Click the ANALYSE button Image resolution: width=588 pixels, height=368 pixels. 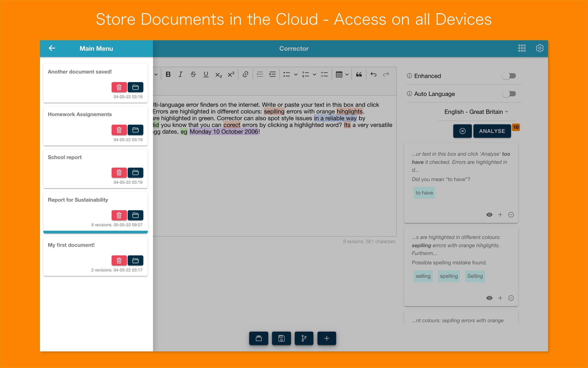pyautogui.click(x=492, y=131)
